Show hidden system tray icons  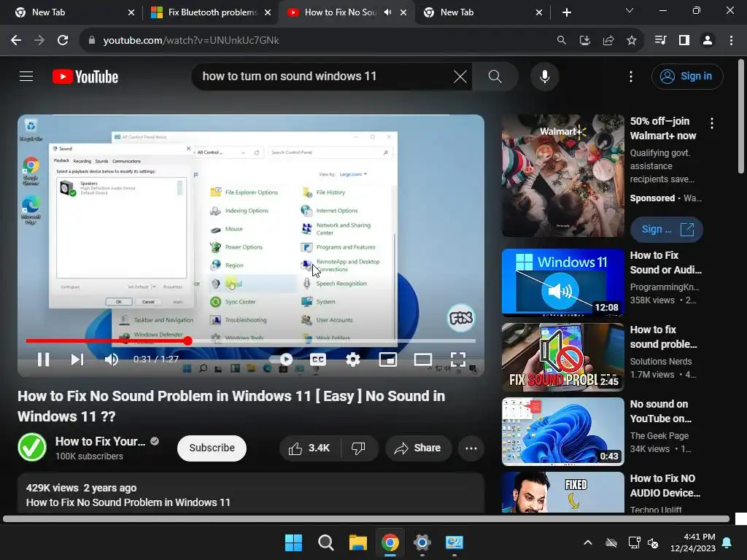(588, 542)
